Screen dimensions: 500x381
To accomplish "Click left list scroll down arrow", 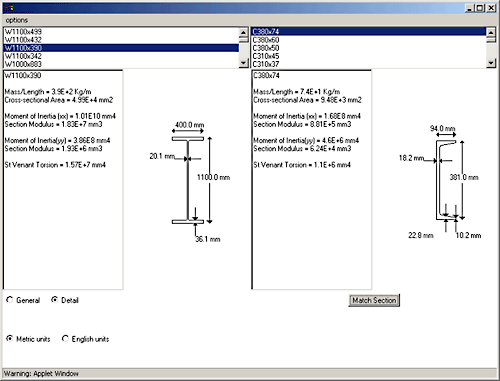I will (x=244, y=63).
